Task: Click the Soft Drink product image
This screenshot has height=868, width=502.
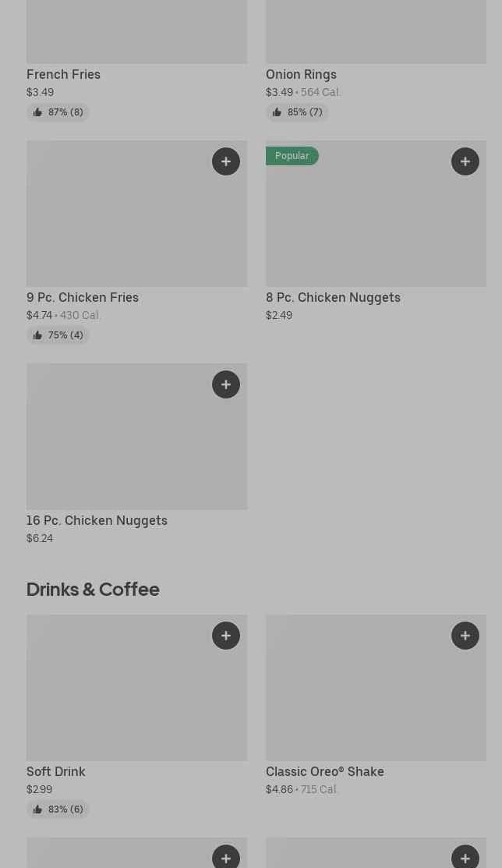Action: pos(136,688)
